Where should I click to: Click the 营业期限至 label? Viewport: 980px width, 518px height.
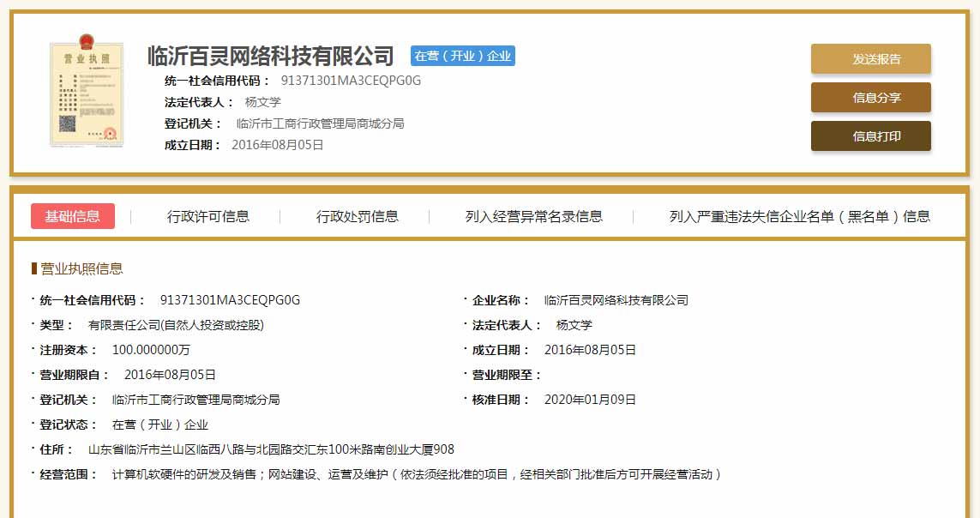click(506, 375)
